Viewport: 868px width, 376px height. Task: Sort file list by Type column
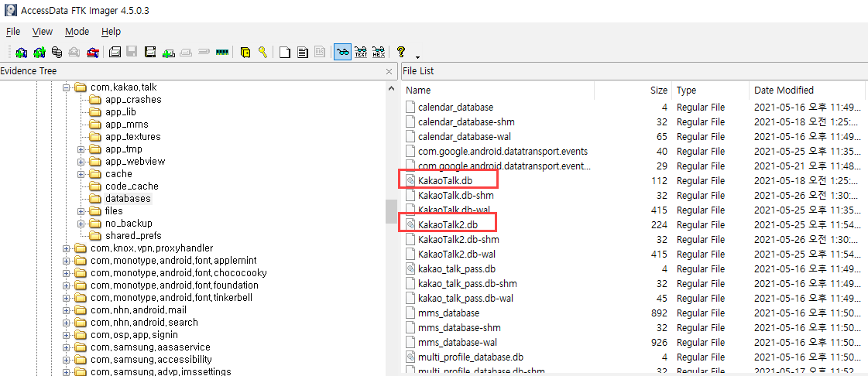point(710,90)
